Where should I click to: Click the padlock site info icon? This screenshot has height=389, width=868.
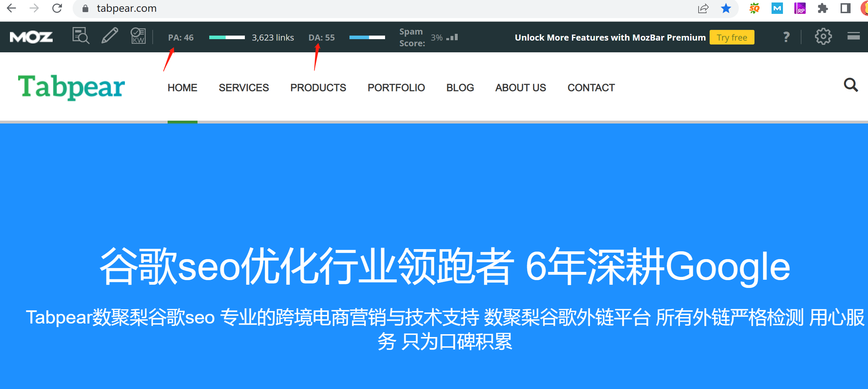pyautogui.click(x=85, y=9)
